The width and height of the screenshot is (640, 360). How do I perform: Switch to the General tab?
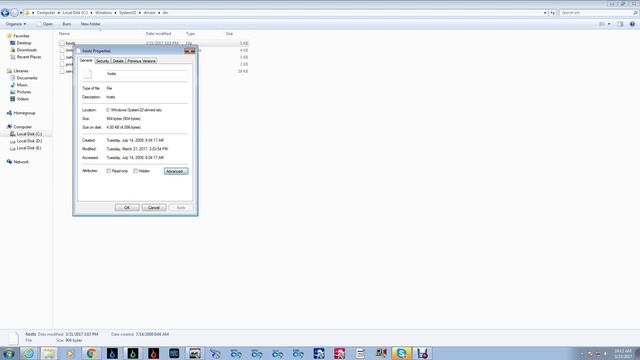click(x=86, y=60)
